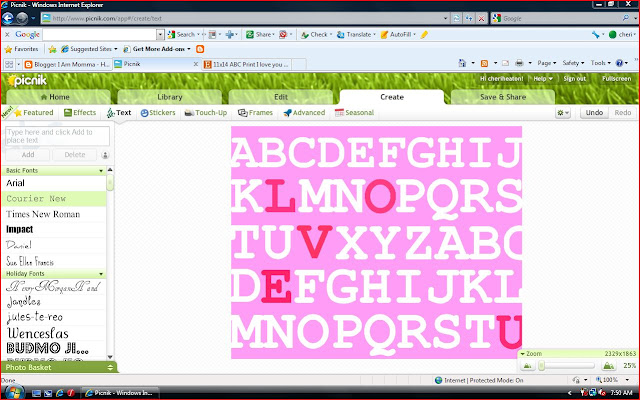Viewport: 640px width, 400px height.
Task: Expand Get More Add-ons dropdown
Action: point(189,49)
